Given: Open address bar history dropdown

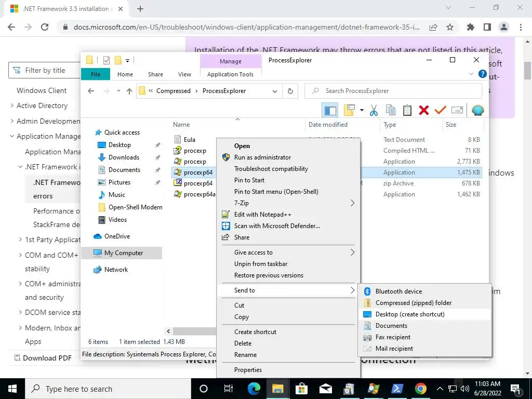Looking at the screenshot, I should click(275, 91).
